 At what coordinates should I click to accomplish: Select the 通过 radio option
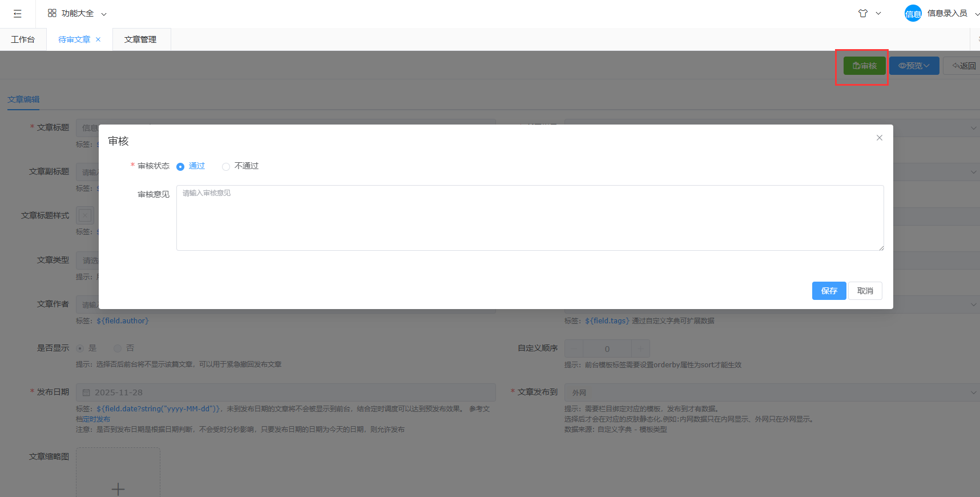tap(180, 166)
